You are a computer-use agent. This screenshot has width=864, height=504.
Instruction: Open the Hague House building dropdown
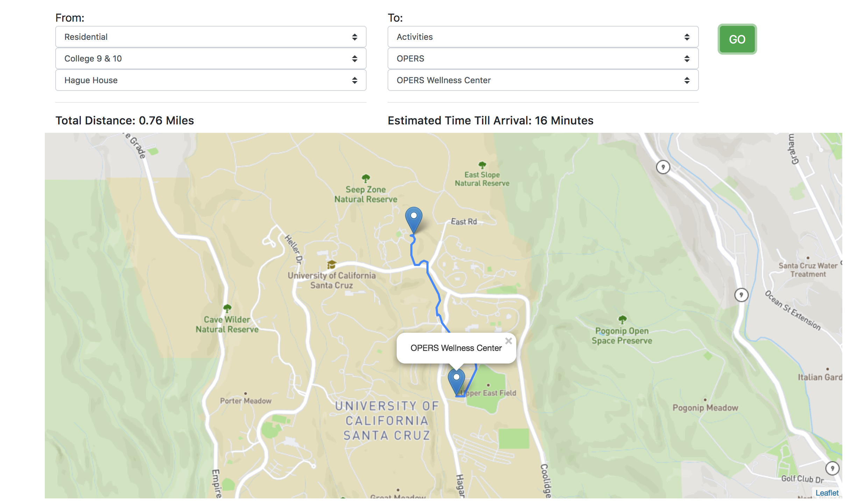point(211,80)
